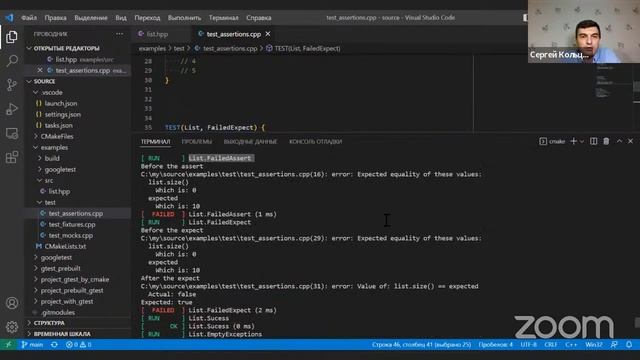Kill the terminal with trash icon
640x360 pixels.
pyautogui.click(x=606, y=141)
